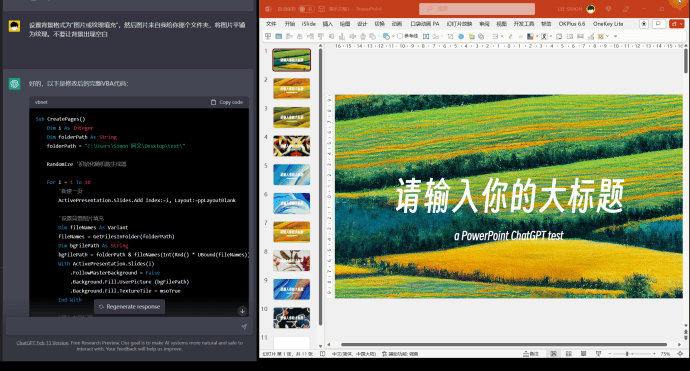690x371 pixels.
Task: Open the 开发工具 developer tab
Action: pos(524,24)
